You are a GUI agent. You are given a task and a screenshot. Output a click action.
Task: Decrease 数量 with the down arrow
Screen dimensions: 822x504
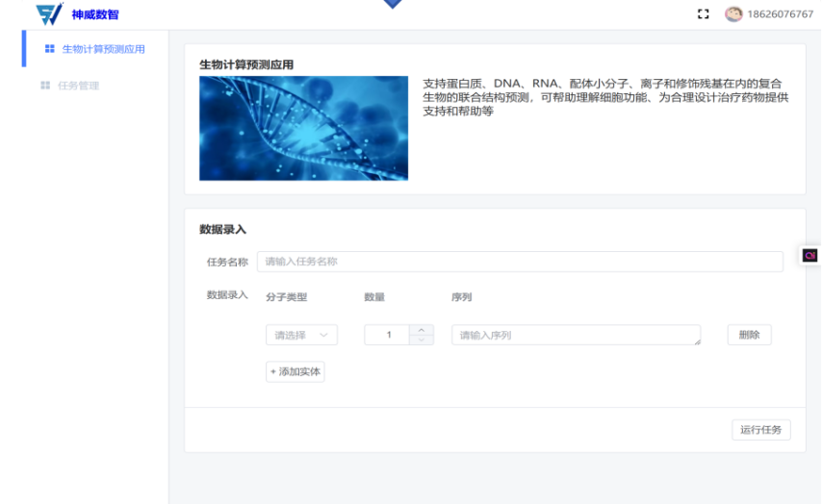(421, 340)
